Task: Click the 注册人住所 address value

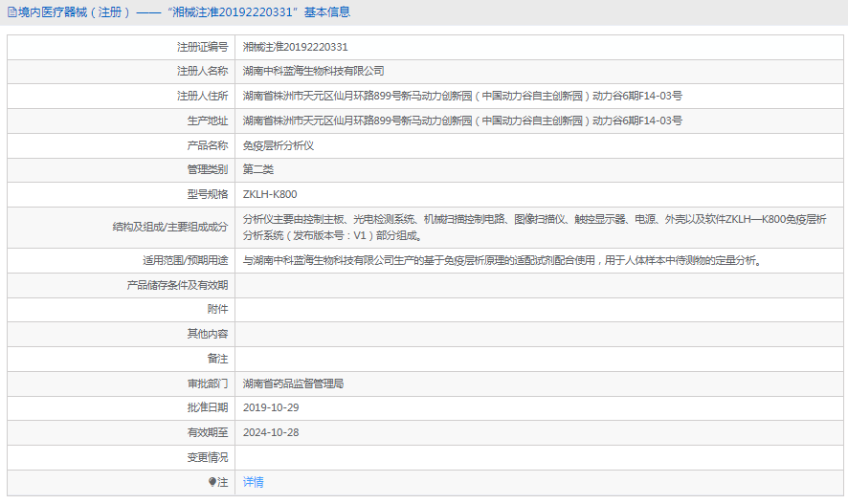Action: 462,97
